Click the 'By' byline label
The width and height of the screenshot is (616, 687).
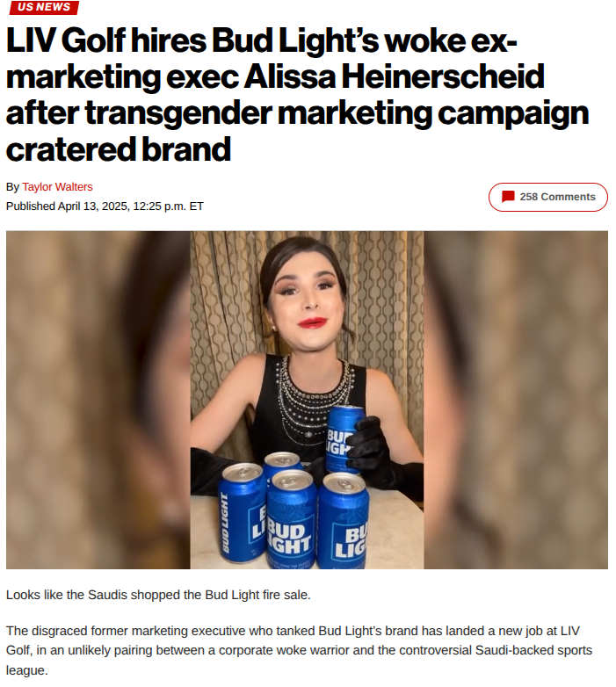click(x=12, y=186)
